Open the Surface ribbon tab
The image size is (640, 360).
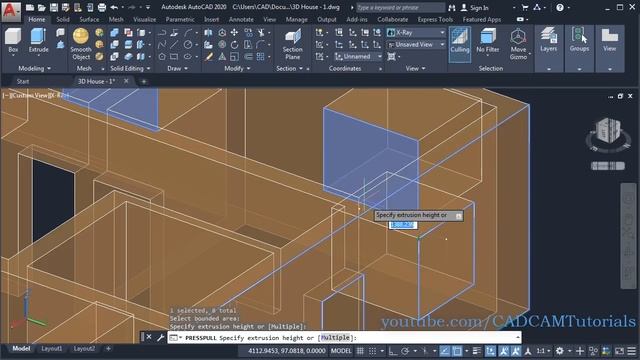[x=89, y=19]
